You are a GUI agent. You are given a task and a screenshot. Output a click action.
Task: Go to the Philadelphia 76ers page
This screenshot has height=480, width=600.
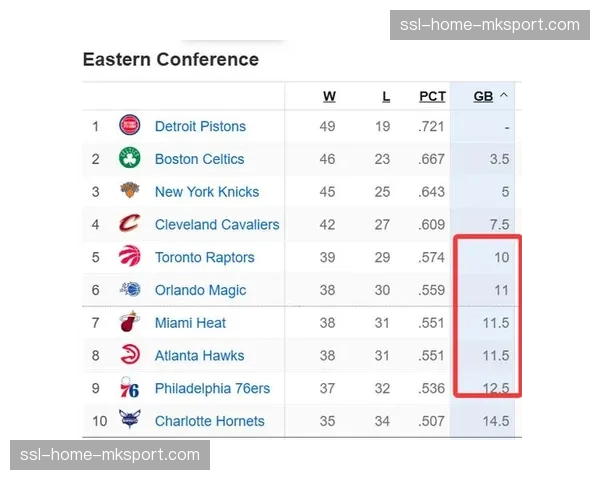pos(212,388)
